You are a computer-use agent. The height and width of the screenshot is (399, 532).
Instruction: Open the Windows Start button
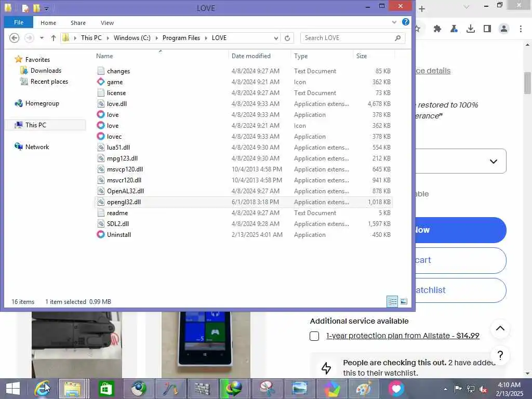click(x=13, y=389)
